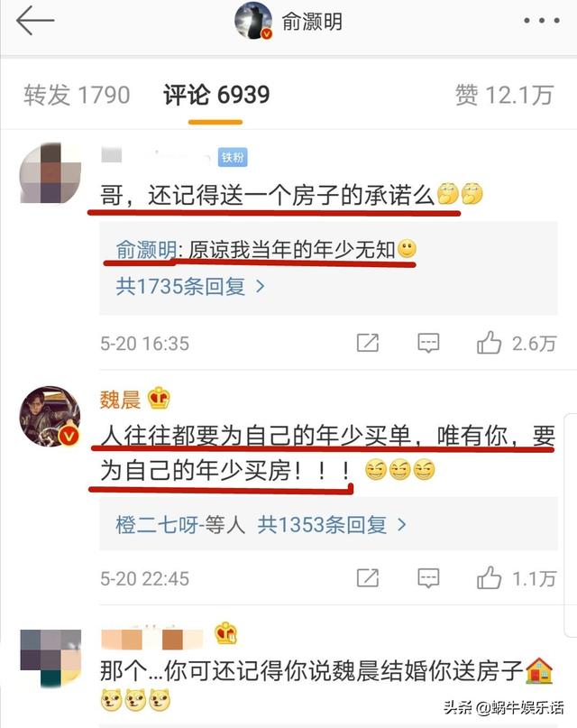Tap 俞灏明 name in the reply

tap(146, 250)
